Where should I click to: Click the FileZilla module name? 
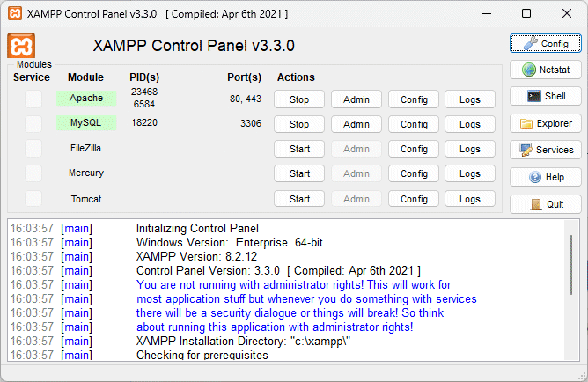pos(86,148)
